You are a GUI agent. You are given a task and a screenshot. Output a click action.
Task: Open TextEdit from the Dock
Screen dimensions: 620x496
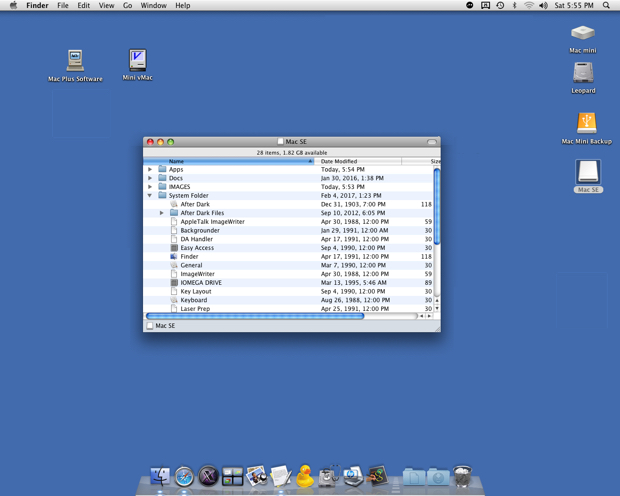coord(281,476)
